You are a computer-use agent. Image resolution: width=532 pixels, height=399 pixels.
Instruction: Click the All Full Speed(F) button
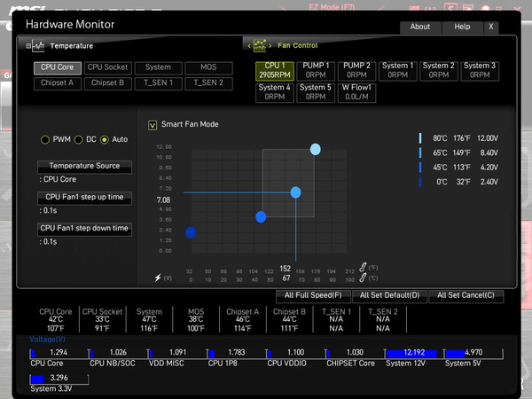313,295
